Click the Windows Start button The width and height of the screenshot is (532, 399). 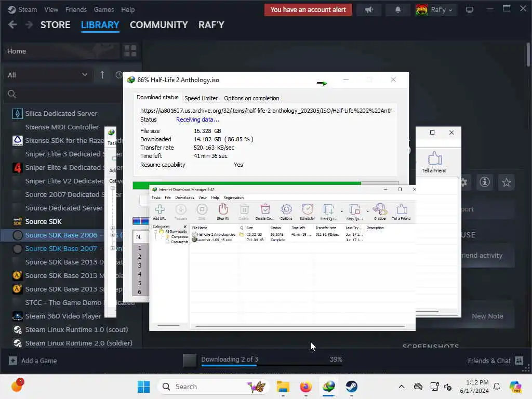point(143,387)
